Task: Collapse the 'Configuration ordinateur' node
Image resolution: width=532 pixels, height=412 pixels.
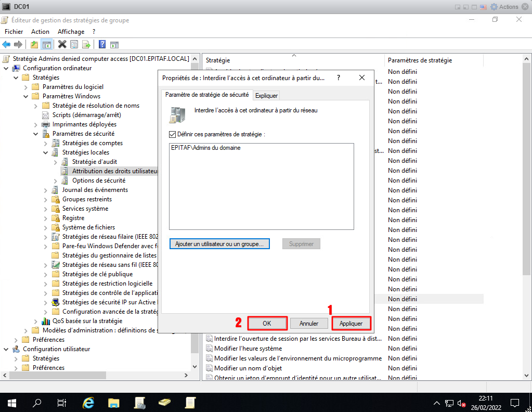Action: [x=6, y=68]
